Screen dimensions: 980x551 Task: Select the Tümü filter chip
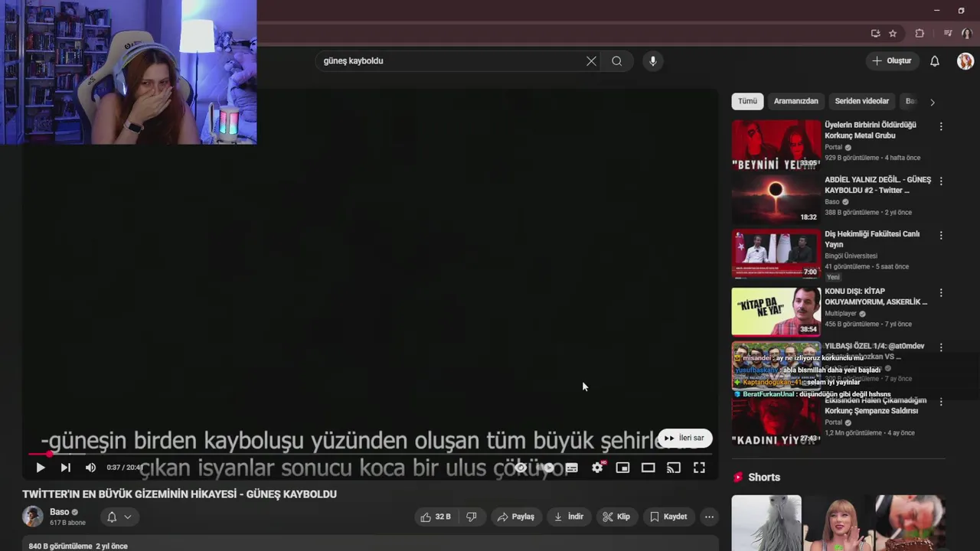click(747, 101)
